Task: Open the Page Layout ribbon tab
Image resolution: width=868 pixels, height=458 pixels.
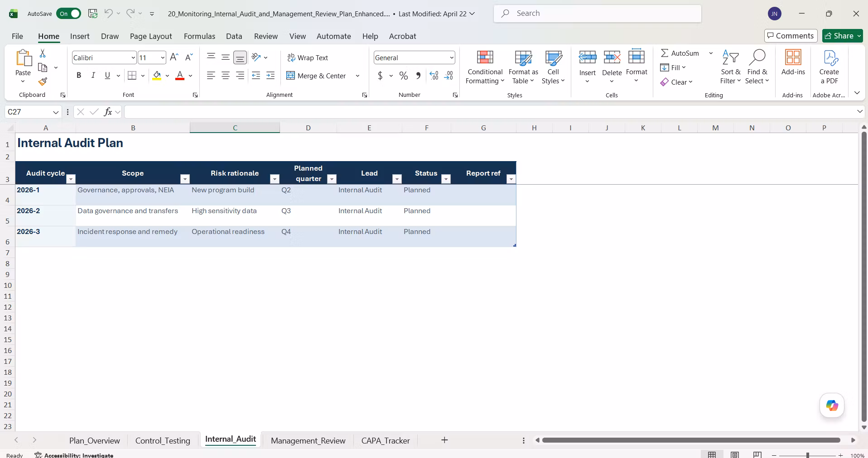Action: 151,36
